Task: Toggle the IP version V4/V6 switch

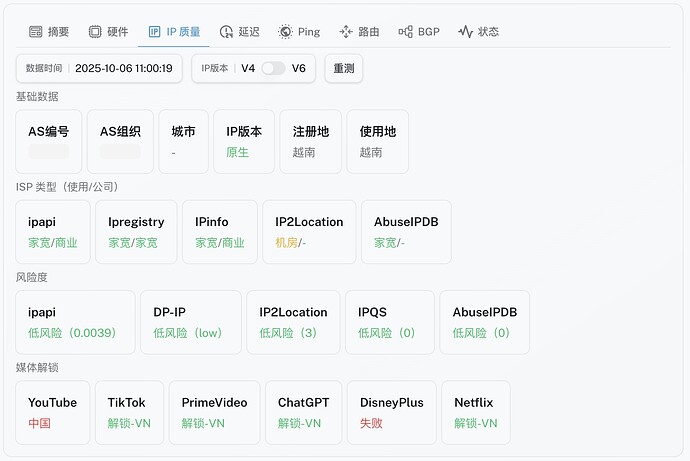Action: pyautogui.click(x=273, y=68)
